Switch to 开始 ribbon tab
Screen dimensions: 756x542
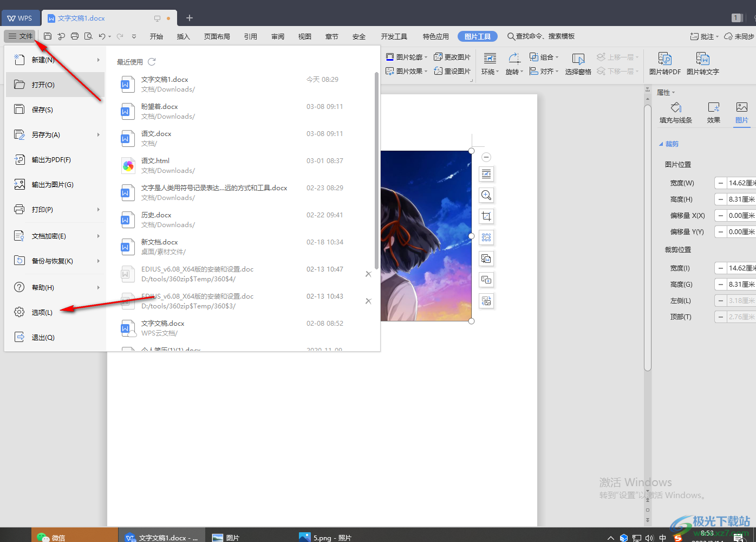[157, 36]
